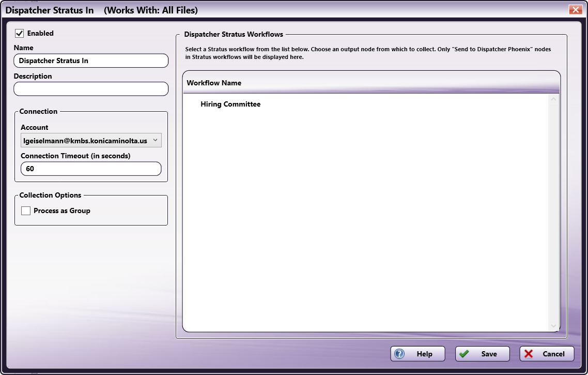Click the Workflow Name column header

click(x=371, y=83)
